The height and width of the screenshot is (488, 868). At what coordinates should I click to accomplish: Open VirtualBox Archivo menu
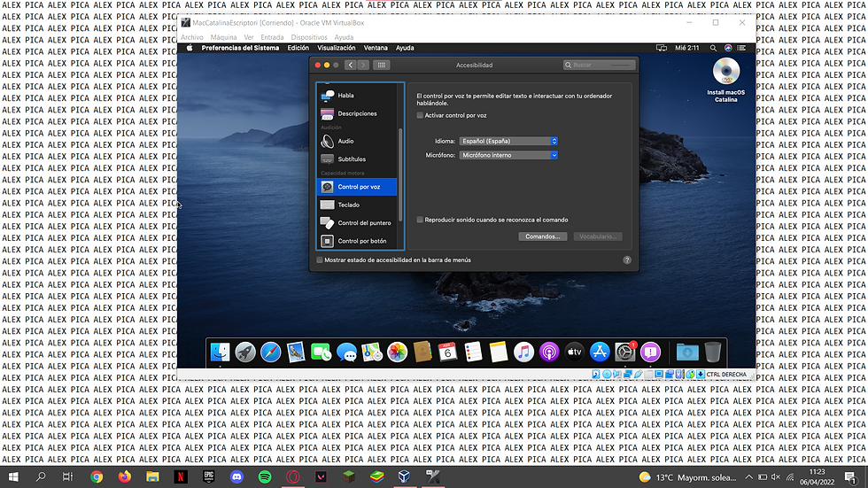(x=192, y=37)
